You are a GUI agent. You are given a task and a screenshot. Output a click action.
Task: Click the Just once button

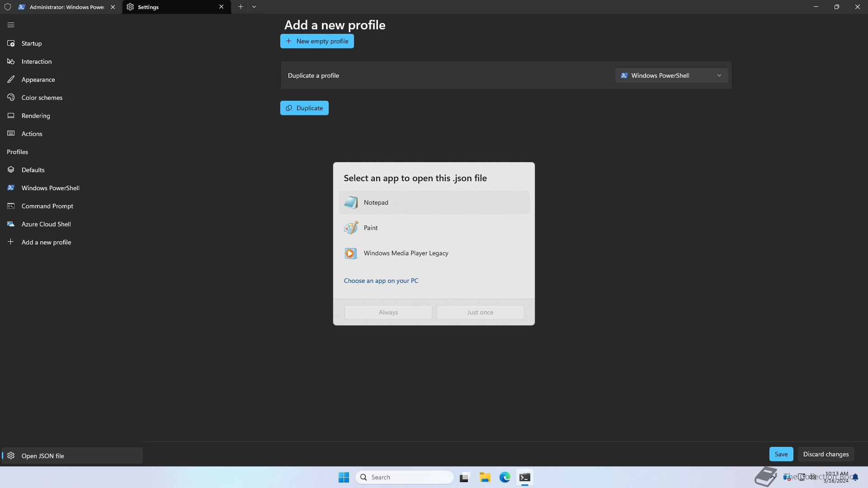[x=480, y=312]
